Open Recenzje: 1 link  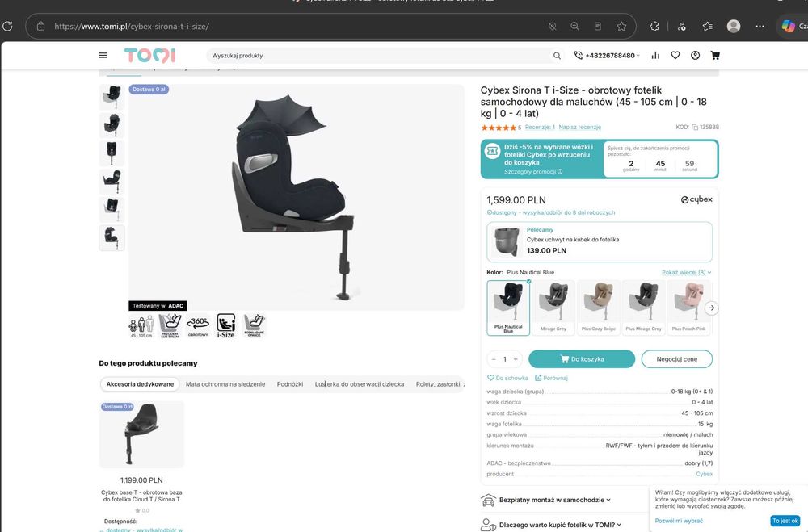[540, 128]
